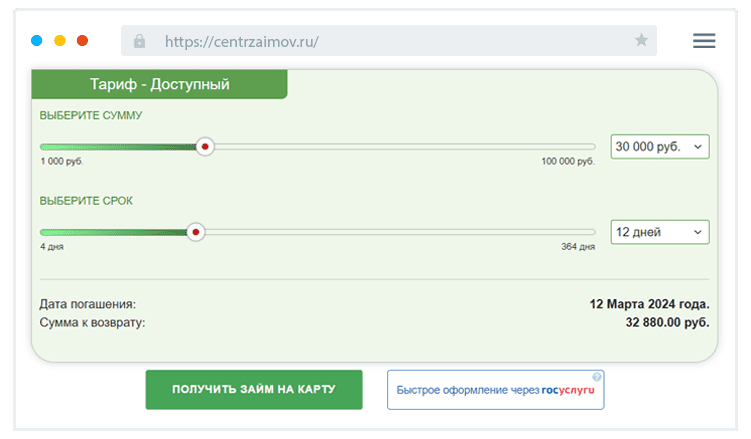Screen dimensions: 751x439
Task: Click the padlock icon in the address bar
Action: click(139, 41)
